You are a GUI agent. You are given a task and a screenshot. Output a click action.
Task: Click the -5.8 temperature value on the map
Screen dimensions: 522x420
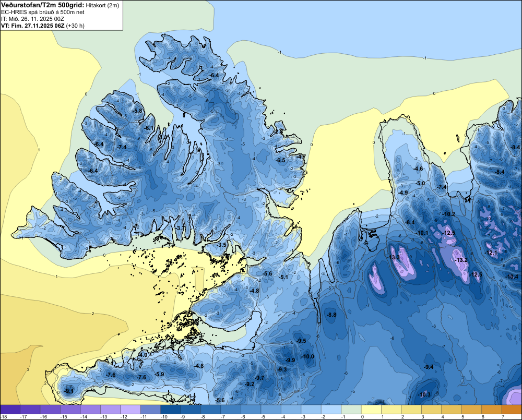tap(137, 111)
